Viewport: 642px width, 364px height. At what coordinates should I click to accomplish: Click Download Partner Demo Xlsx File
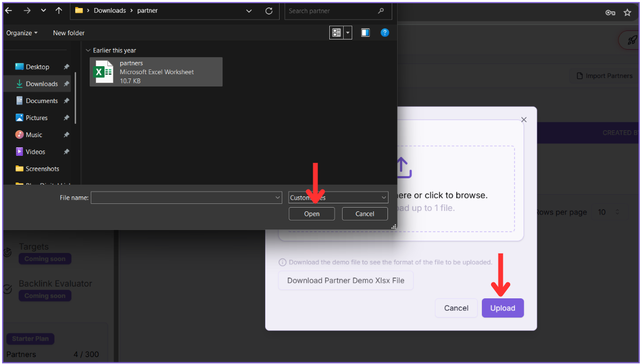point(345,280)
